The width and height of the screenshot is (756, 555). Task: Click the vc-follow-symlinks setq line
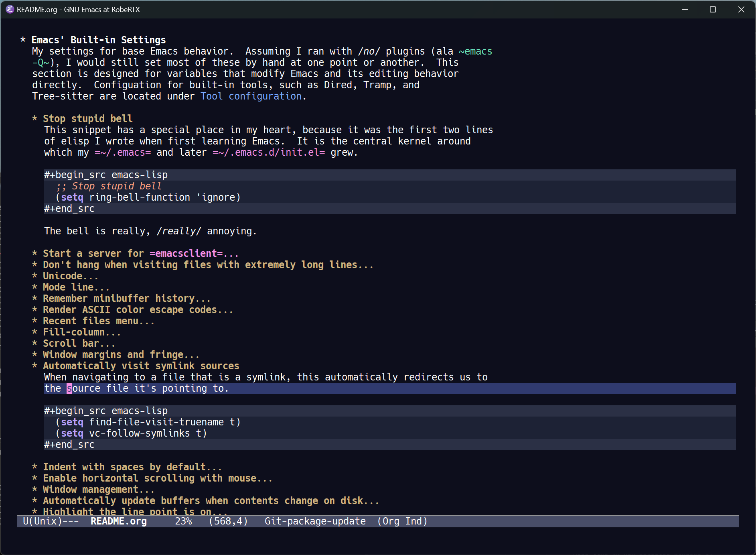(x=131, y=433)
